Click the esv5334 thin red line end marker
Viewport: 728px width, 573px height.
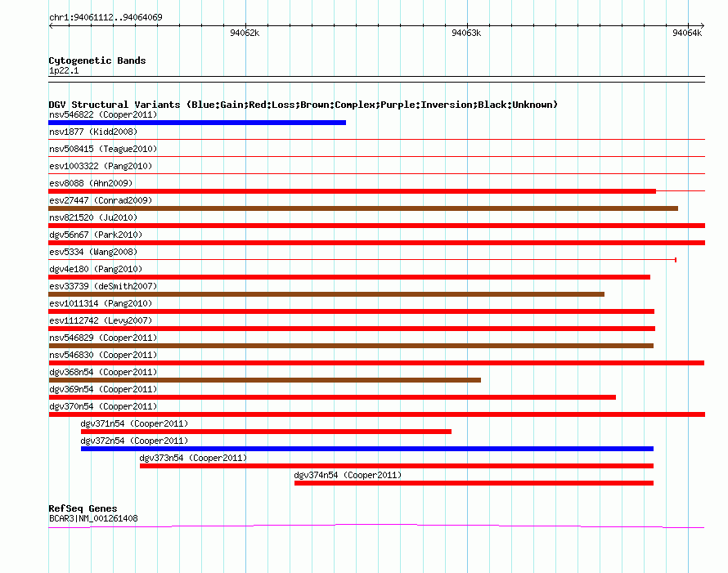click(676, 260)
